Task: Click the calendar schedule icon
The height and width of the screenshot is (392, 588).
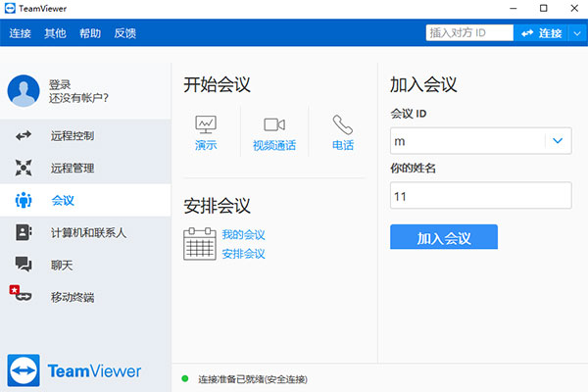Action: (200, 244)
